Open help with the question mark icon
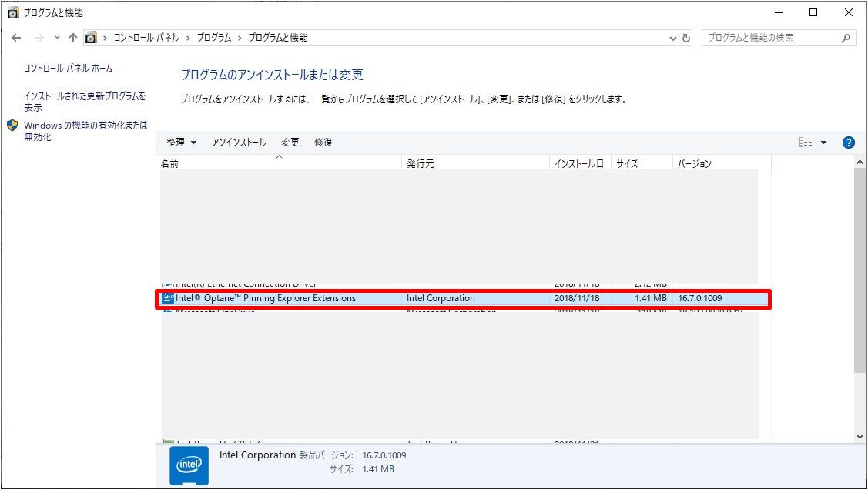Image resolution: width=868 pixels, height=490 pixels. [848, 143]
